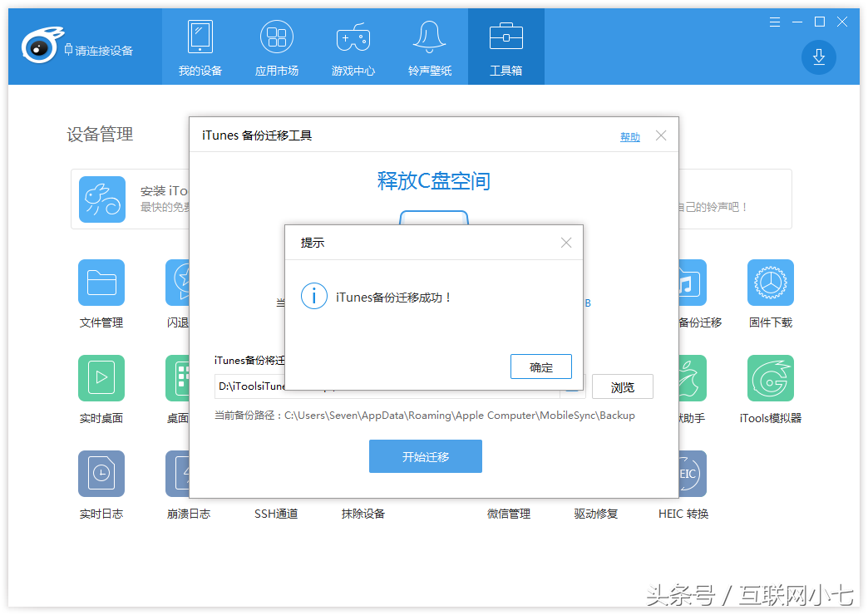The height and width of the screenshot is (615, 868).
Task: Switch to the 我的设备 tab
Action: (200, 47)
